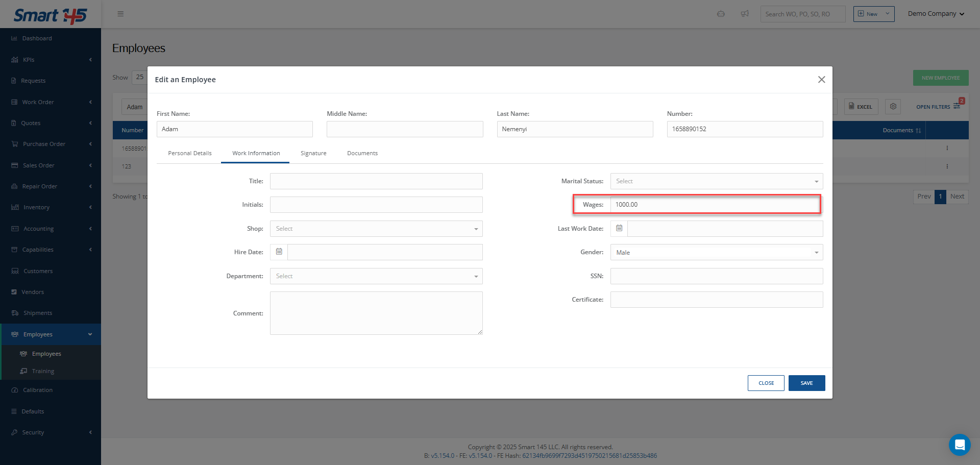The width and height of the screenshot is (980, 465).
Task: Save the employee changes
Action: pyautogui.click(x=806, y=383)
